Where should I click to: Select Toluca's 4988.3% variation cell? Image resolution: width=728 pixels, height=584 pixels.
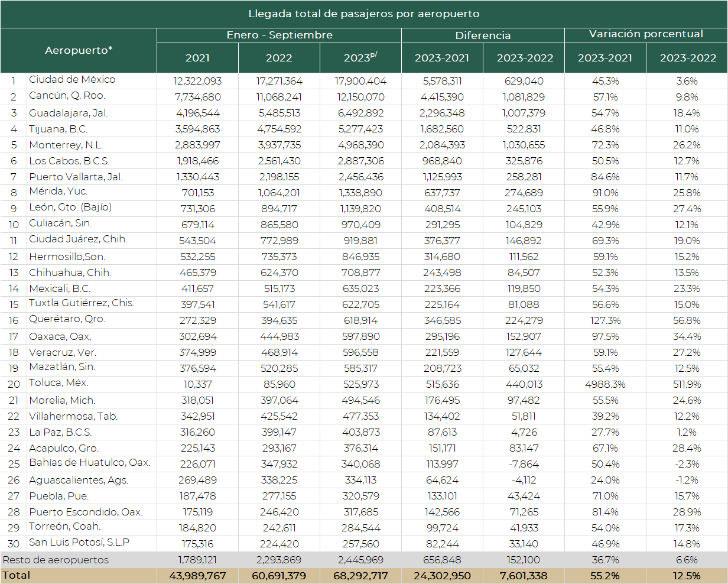[x=605, y=384]
